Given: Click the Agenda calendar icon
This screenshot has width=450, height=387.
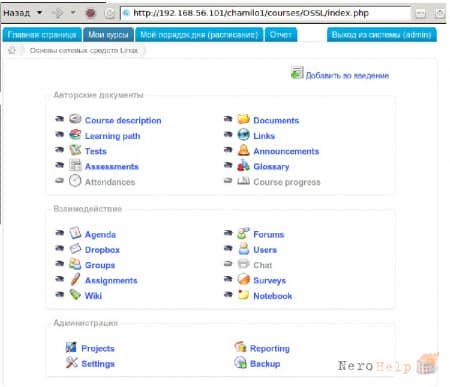Looking at the screenshot, I should tap(75, 233).
